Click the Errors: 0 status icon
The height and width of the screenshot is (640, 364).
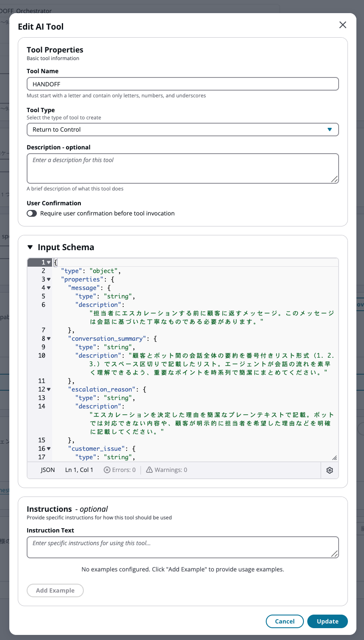pyautogui.click(x=107, y=470)
